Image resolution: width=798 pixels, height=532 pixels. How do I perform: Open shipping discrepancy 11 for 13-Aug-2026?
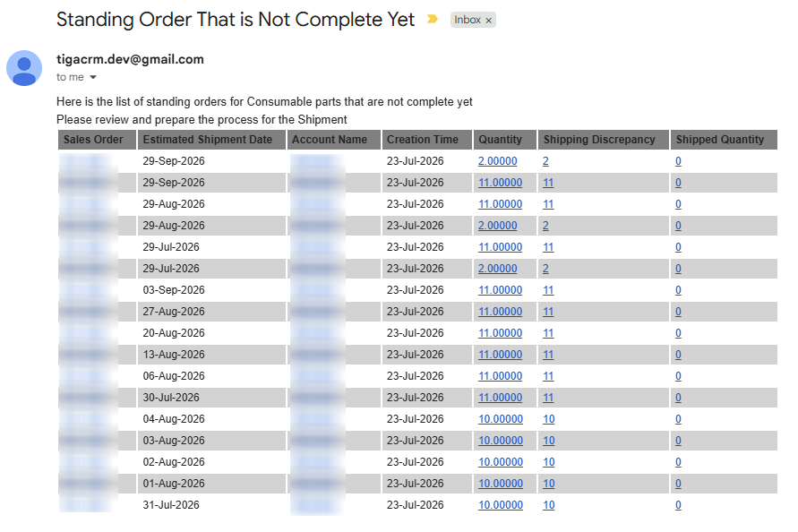click(548, 355)
